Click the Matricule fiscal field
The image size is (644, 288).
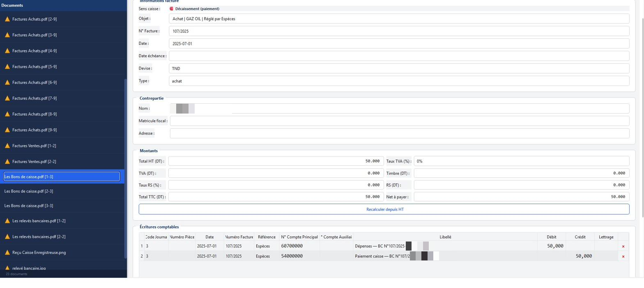point(400,121)
